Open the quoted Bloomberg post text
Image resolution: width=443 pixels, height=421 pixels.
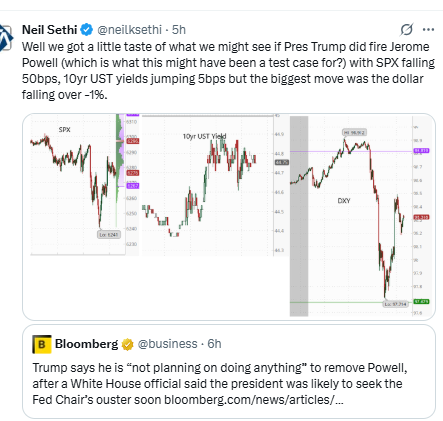click(x=220, y=383)
